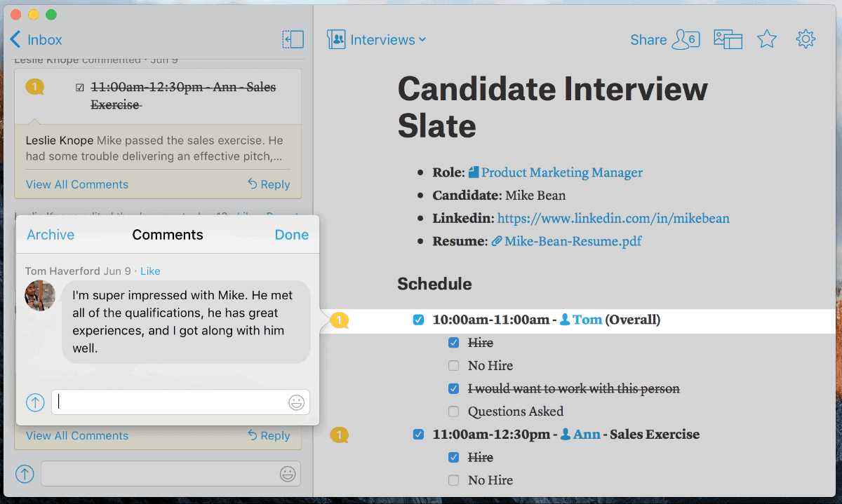Click the send arrow in Comments popup
Image resolution: width=842 pixels, height=504 pixels.
[x=35, y=402]
